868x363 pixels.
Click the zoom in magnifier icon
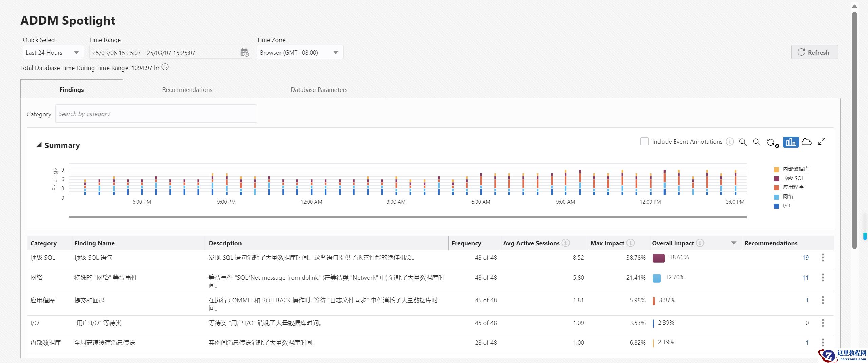pos(743,142)
